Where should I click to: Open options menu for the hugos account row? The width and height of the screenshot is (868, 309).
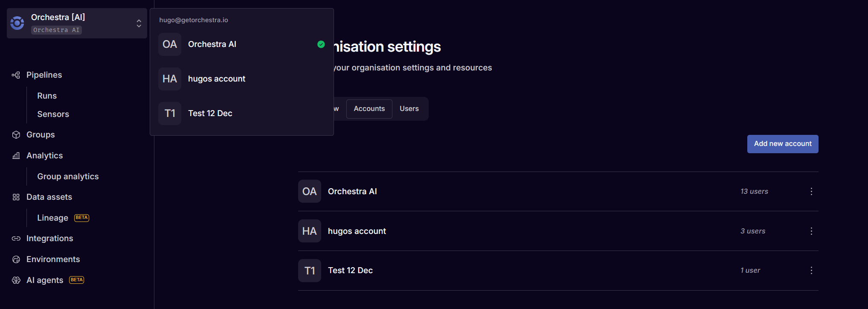811,231
